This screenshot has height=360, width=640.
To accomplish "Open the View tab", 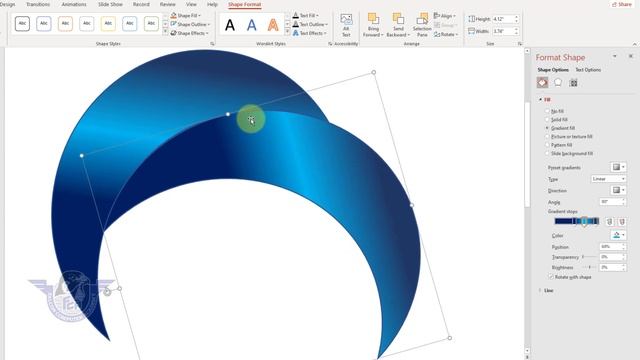I will point(191,4).
